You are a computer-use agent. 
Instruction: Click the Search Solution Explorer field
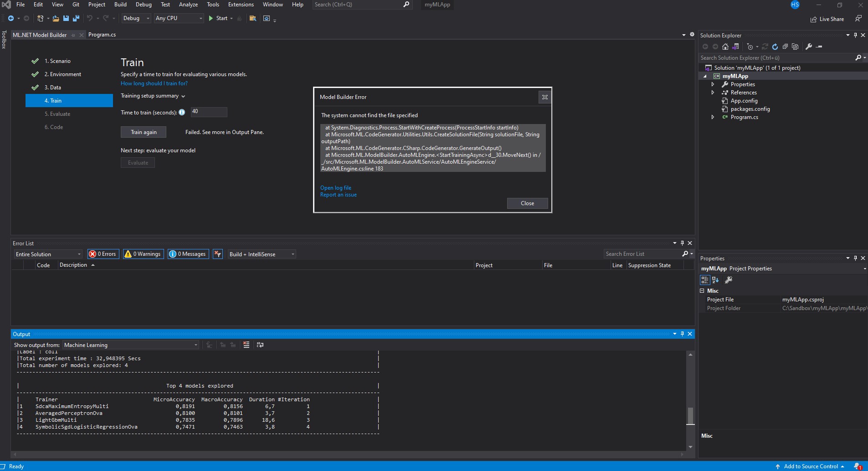pyautogui.click(x=777, y=58)
